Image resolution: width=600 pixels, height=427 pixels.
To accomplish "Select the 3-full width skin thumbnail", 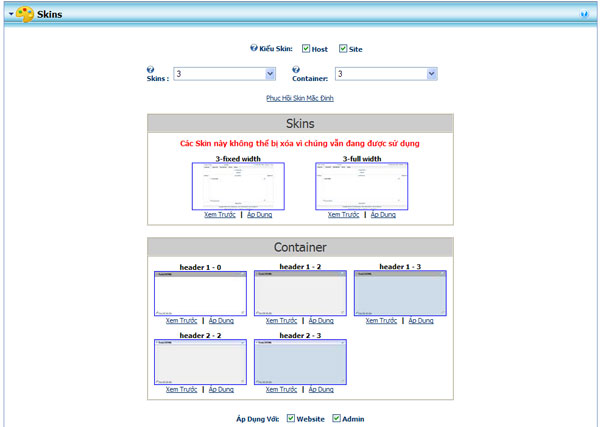I will click(362, 186).
